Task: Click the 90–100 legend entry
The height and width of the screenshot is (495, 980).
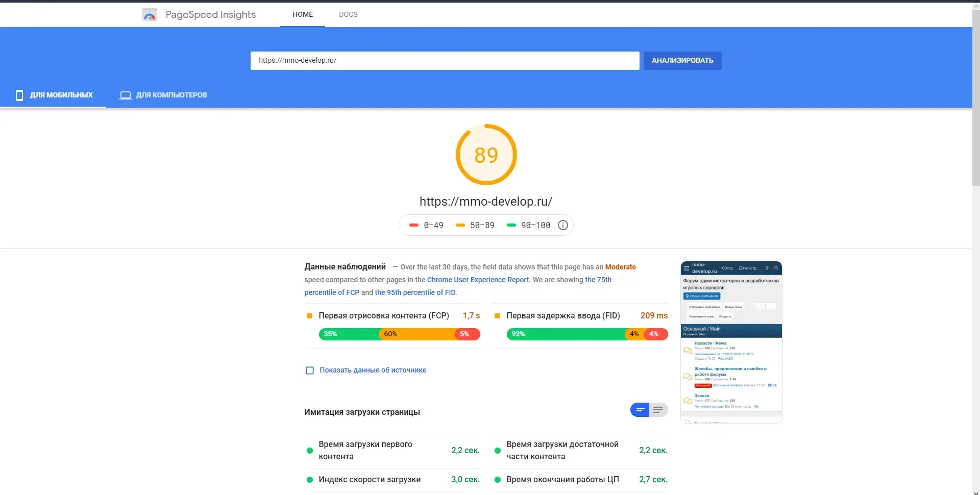Action: pos(529,225)
